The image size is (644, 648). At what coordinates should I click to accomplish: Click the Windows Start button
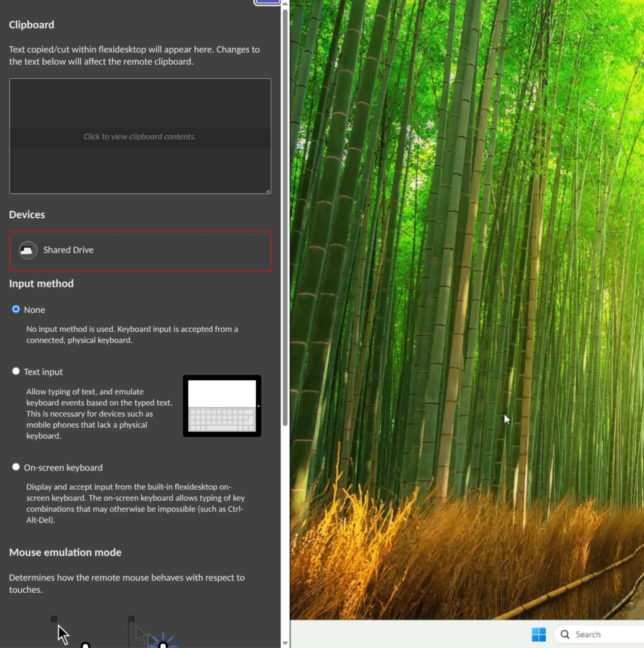538,634
